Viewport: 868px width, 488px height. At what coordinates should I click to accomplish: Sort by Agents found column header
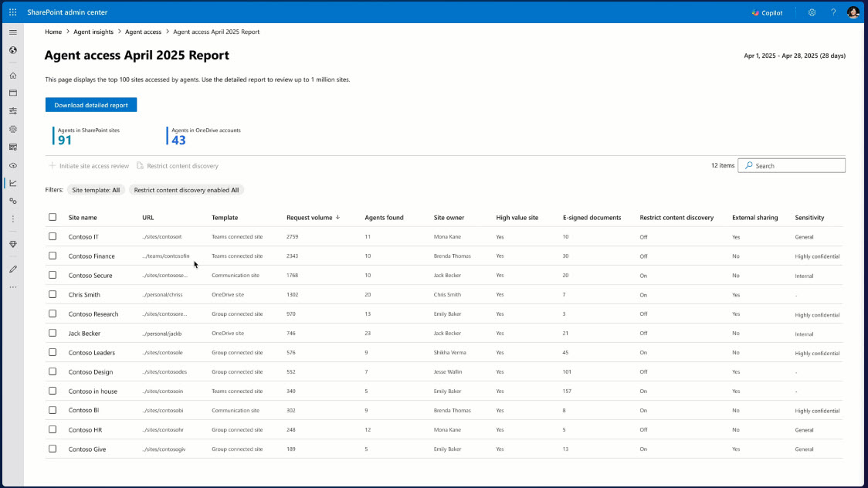click(384, 218)
